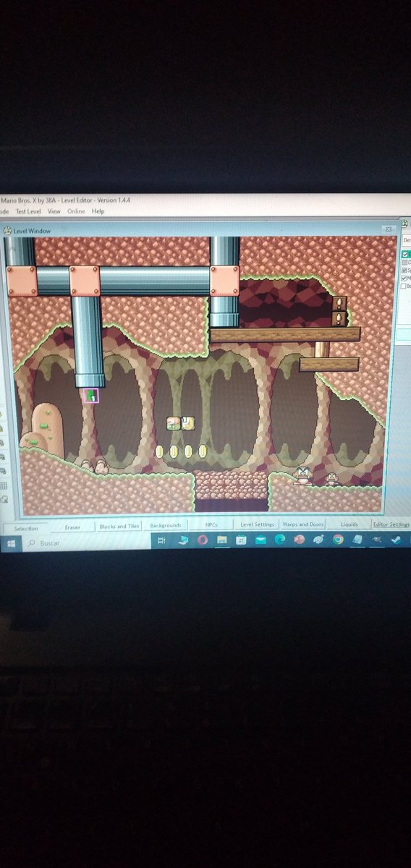Open the Online menu

click(x=76, y=211)
